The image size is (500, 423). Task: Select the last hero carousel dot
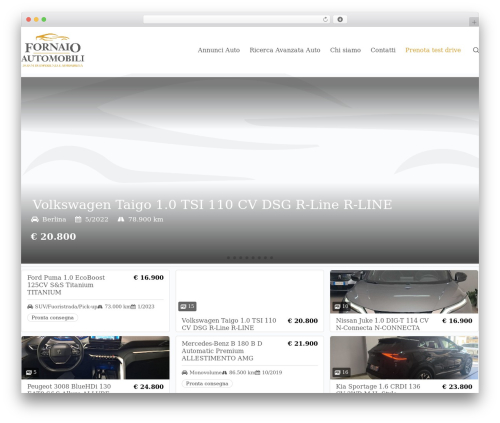(272, 258)
